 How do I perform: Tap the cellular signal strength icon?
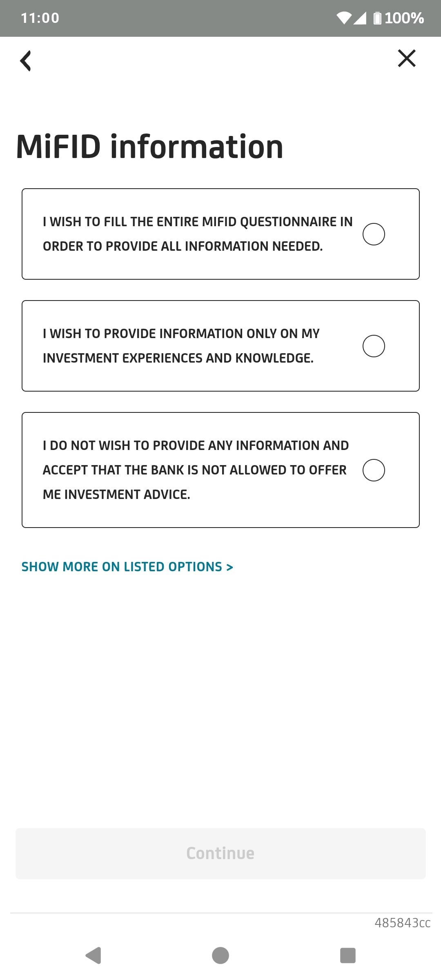[360, 18]
